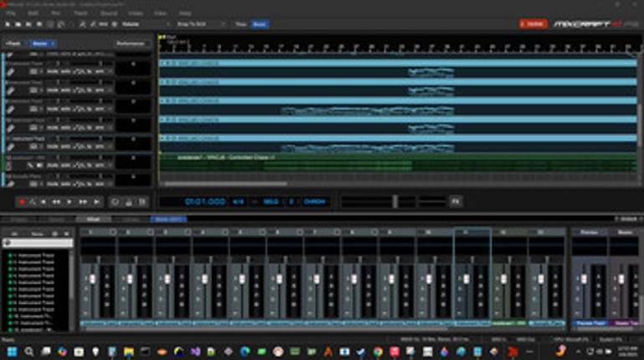Click the red Update button
This screenshot has height=360, width=644.
(532, 24)
